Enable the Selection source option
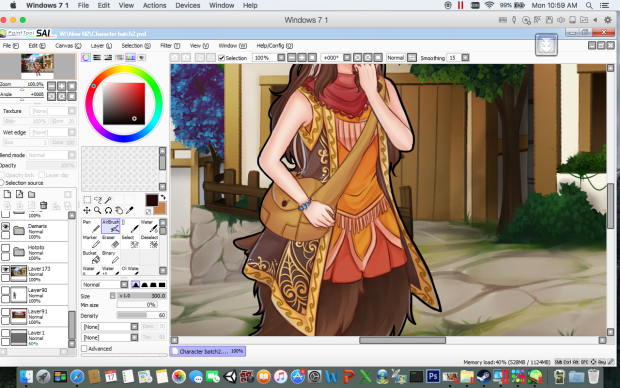 pos(2,183)
